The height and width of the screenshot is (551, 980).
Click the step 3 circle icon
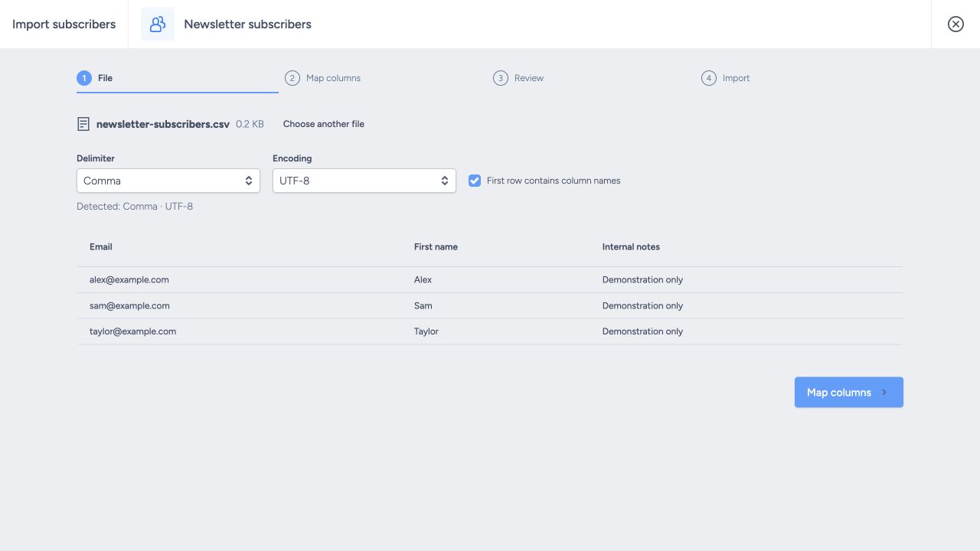pos(501,78)
